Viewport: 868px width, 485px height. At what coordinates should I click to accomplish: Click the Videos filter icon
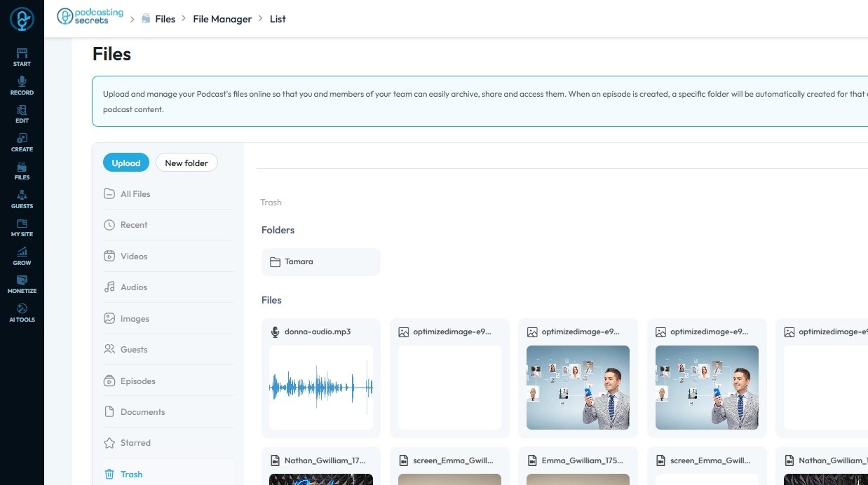click(x=109, y=257)
